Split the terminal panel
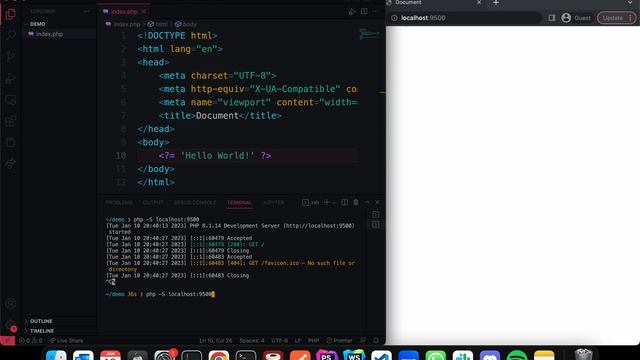Screen dimensions: 640x360 click(344, 202)
